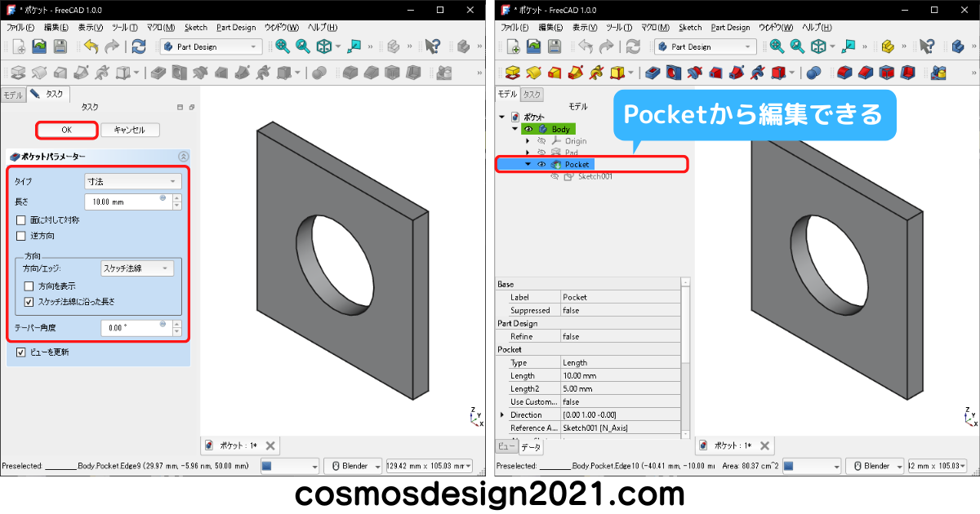Undo the last action in the Task panel window

point(91,47)
